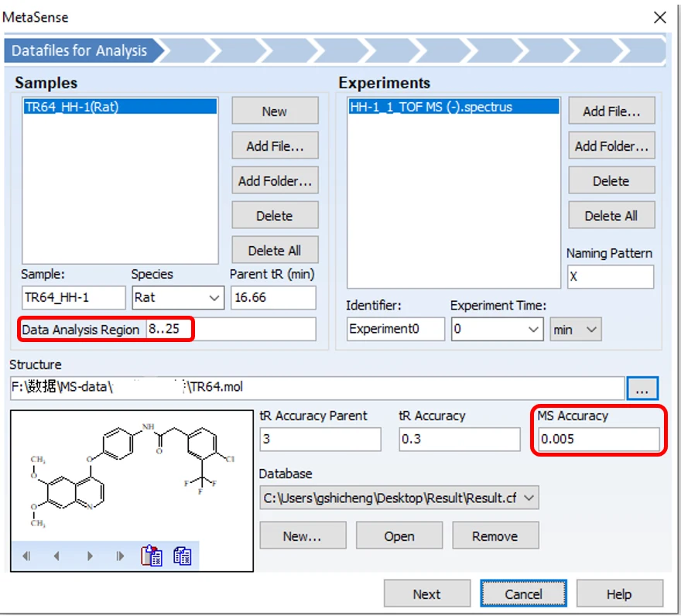This screenshot has height=616, width=681.
Task: Click the Parent tR (min) field
Action: [x=273, y=298]
